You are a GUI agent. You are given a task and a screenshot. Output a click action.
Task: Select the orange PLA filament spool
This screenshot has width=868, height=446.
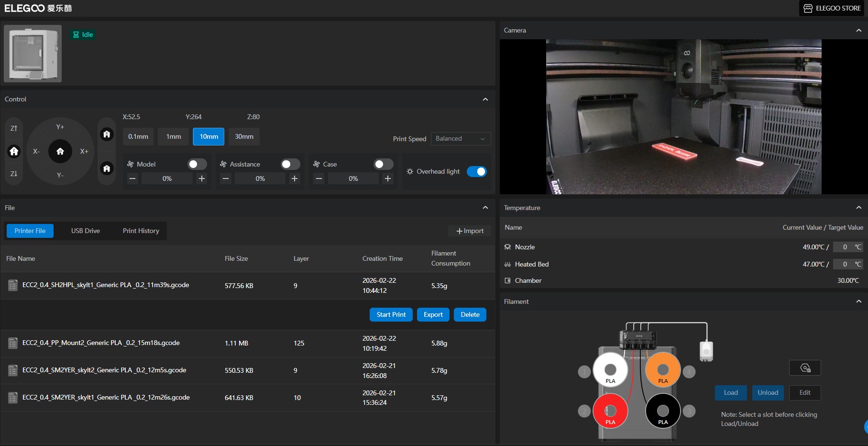(x=663, y=370)
